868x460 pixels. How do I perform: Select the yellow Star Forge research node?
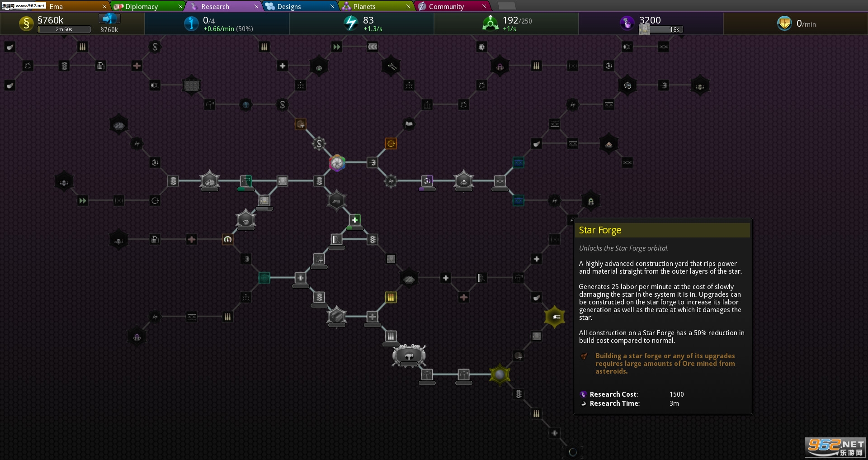[555, 317]
